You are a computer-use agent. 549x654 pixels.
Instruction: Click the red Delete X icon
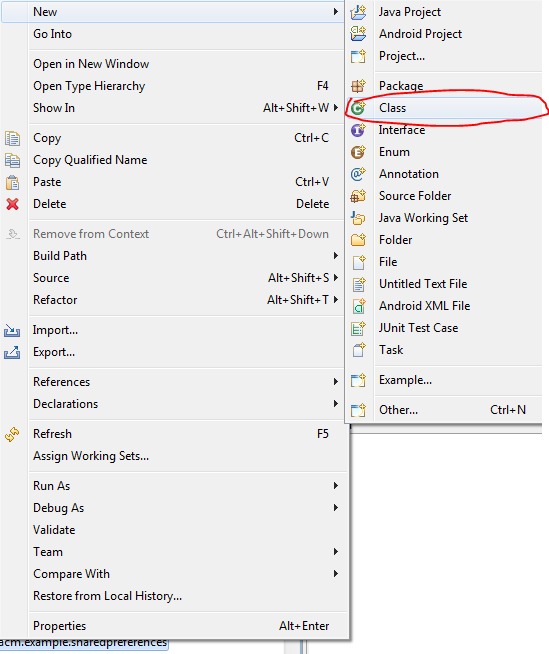click(x=12, y=204)
